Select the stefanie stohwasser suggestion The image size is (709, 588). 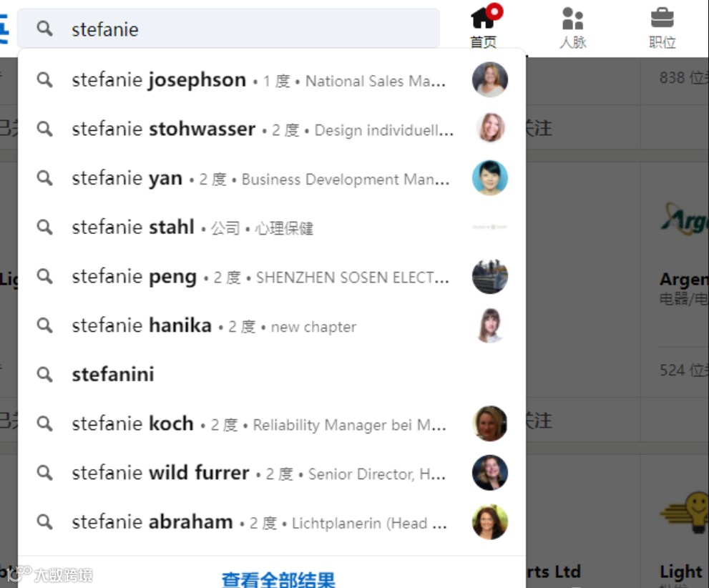click(272, 129)
